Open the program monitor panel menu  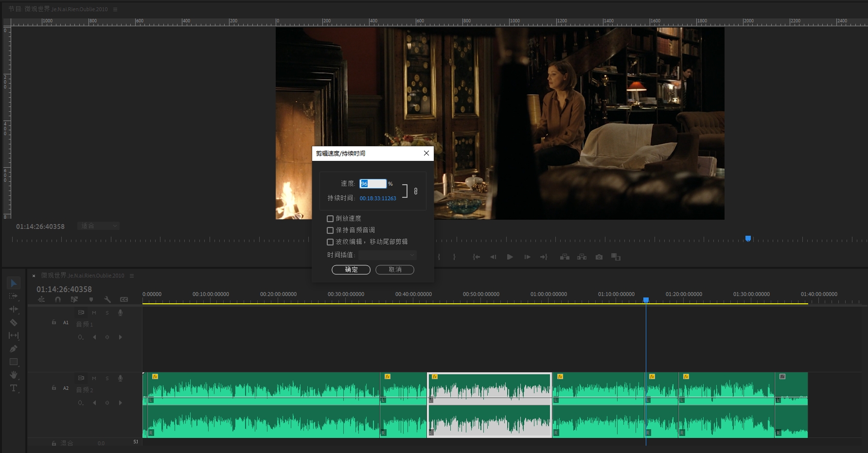(x=115, y=9)
